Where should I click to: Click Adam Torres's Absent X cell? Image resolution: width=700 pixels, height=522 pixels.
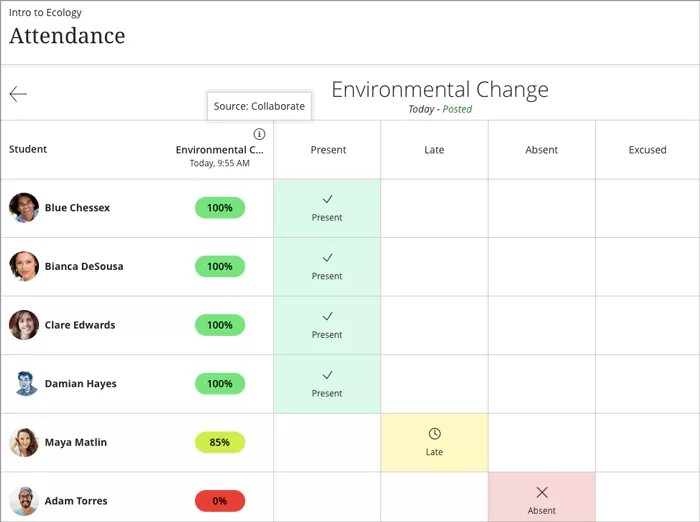(542, 498)
